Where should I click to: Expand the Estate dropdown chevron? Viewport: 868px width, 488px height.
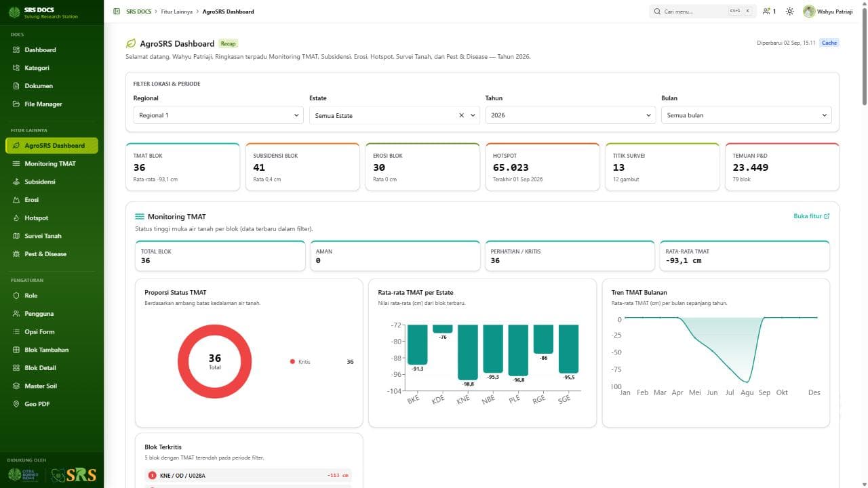click(x=473, y=115)
